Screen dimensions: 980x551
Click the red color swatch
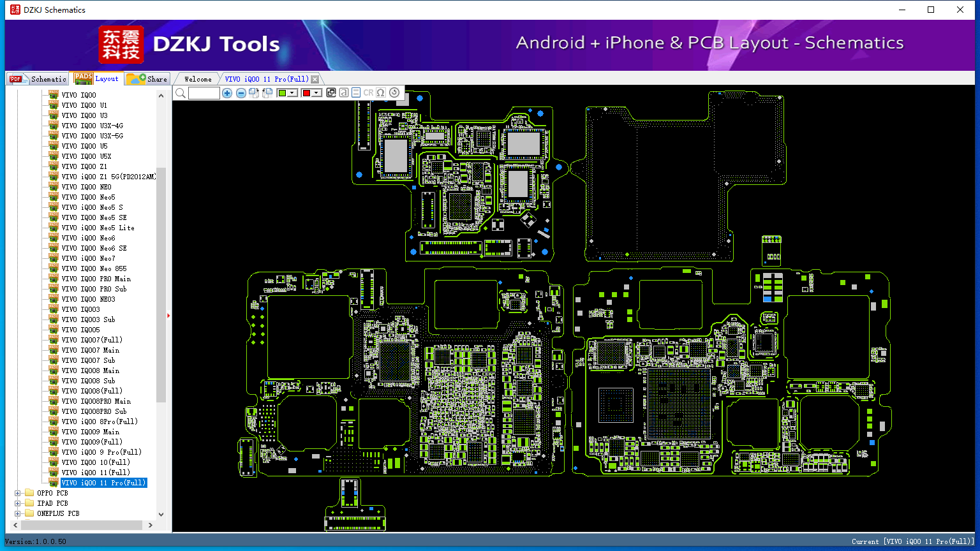(x=306, y=93)
